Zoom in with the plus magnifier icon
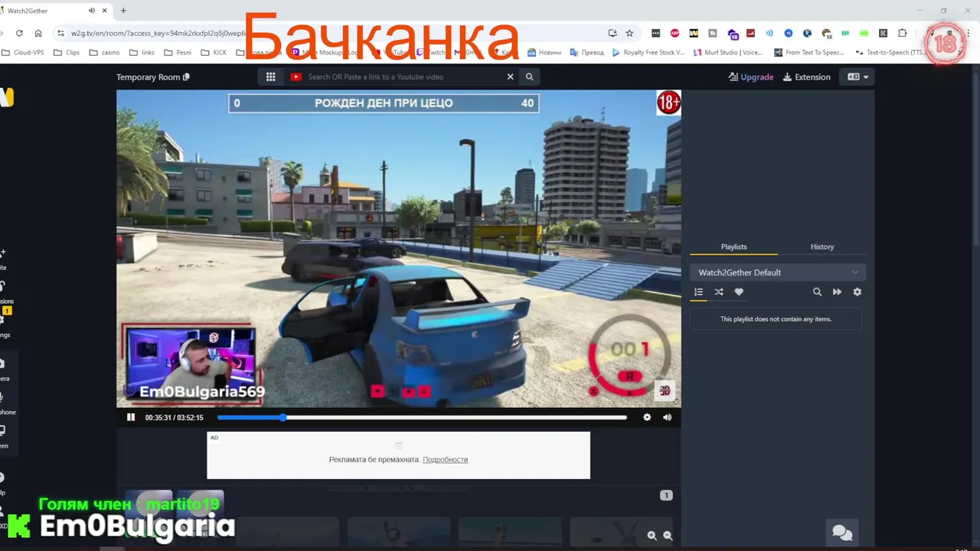 [652, 536]
